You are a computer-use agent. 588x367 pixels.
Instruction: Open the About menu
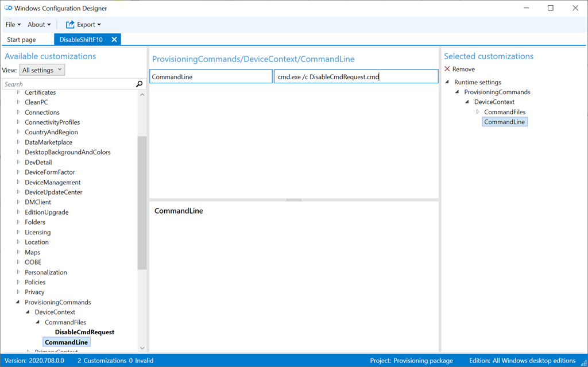pyautogui.click(x=39, y=25)
